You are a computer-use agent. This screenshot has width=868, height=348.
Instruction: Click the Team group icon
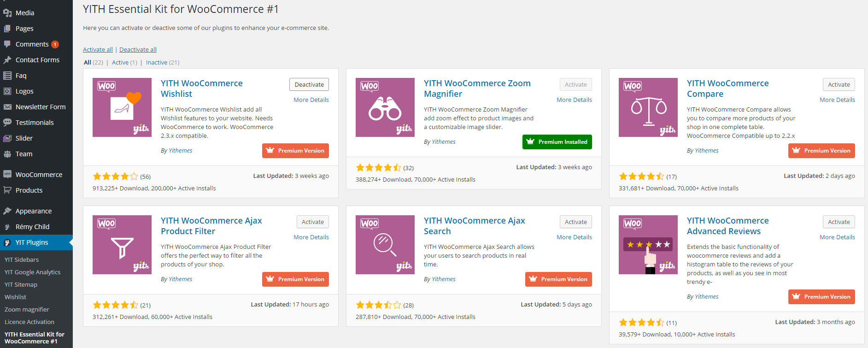click(7, 154)
